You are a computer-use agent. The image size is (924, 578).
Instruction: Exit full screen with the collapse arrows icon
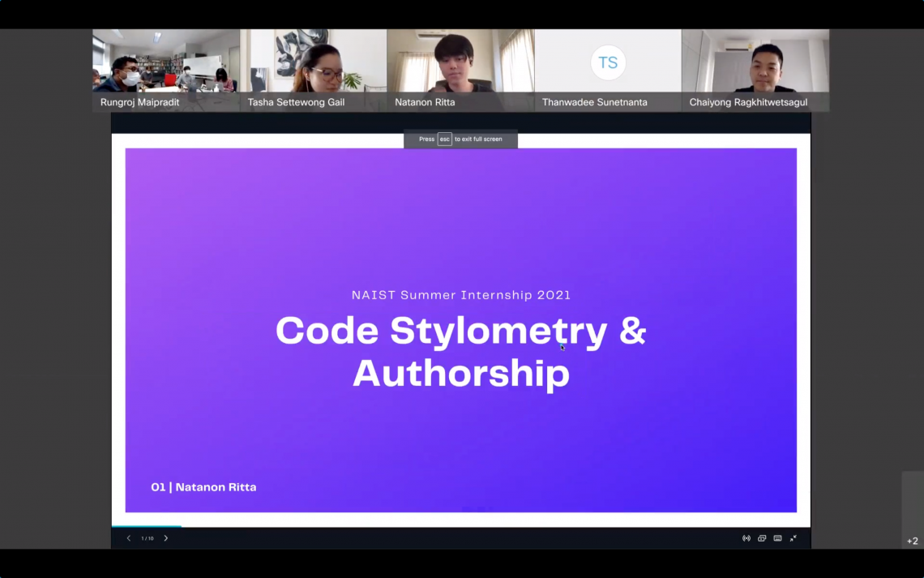click(794, 538)
